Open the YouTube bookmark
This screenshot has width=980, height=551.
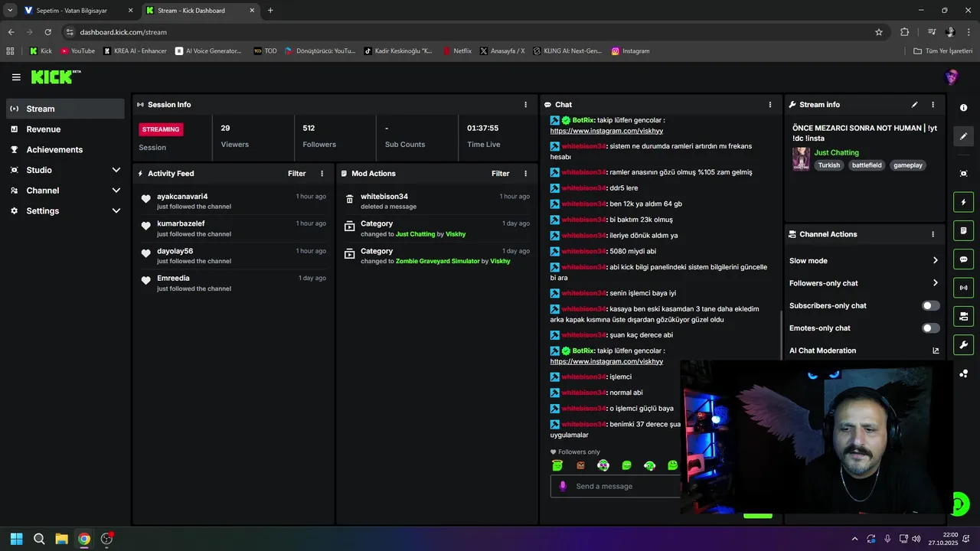pos(77,51)
